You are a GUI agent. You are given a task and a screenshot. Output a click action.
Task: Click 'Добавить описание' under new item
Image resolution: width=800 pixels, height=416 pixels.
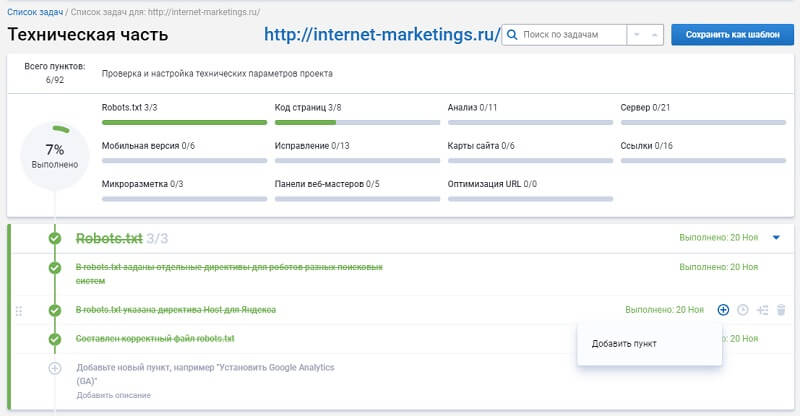coord(113,396)
